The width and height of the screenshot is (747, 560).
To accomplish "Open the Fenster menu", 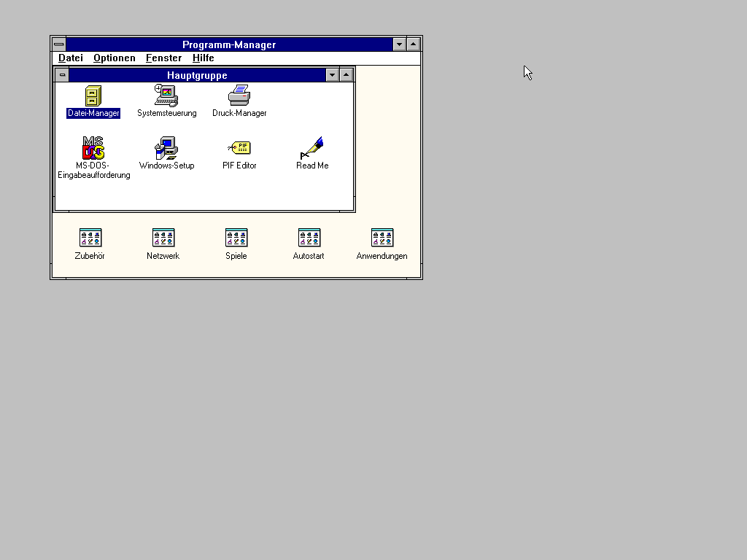I will coord(164,58).
